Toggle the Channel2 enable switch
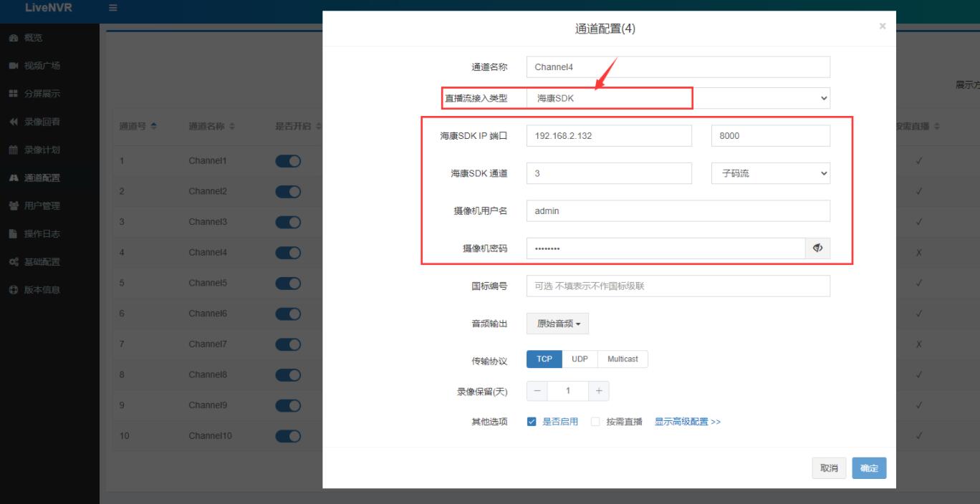980x504 pixels. point(288,191)
